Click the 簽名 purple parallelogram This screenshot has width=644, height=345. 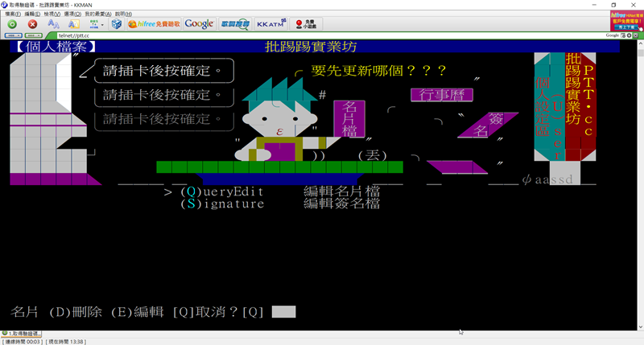tap(488, 125)
